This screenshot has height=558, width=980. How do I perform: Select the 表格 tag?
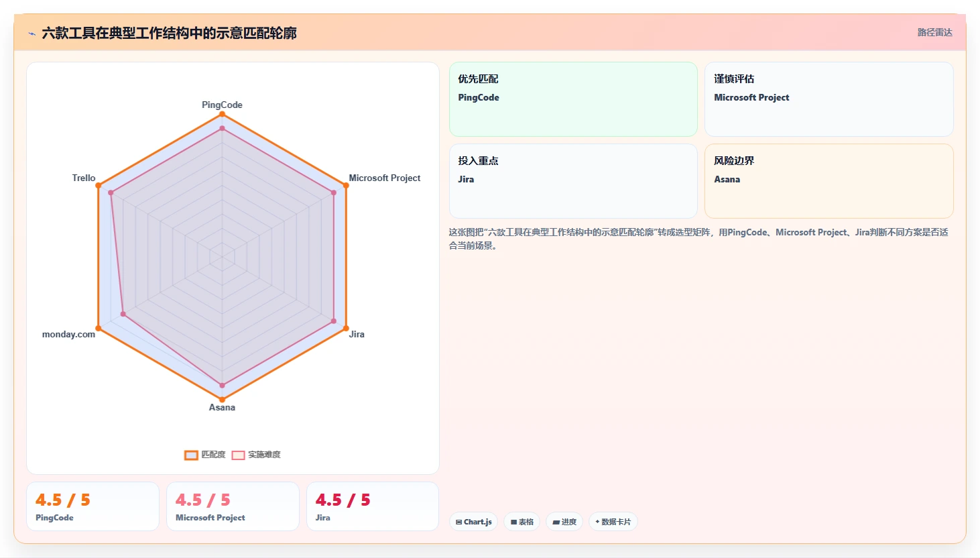point(522,522)
